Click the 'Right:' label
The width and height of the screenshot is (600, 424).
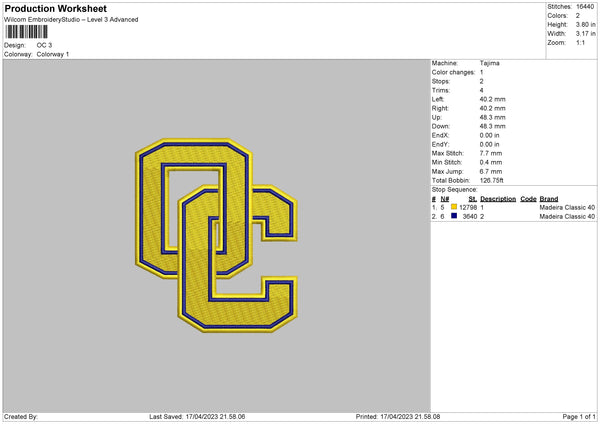point(440,108)
